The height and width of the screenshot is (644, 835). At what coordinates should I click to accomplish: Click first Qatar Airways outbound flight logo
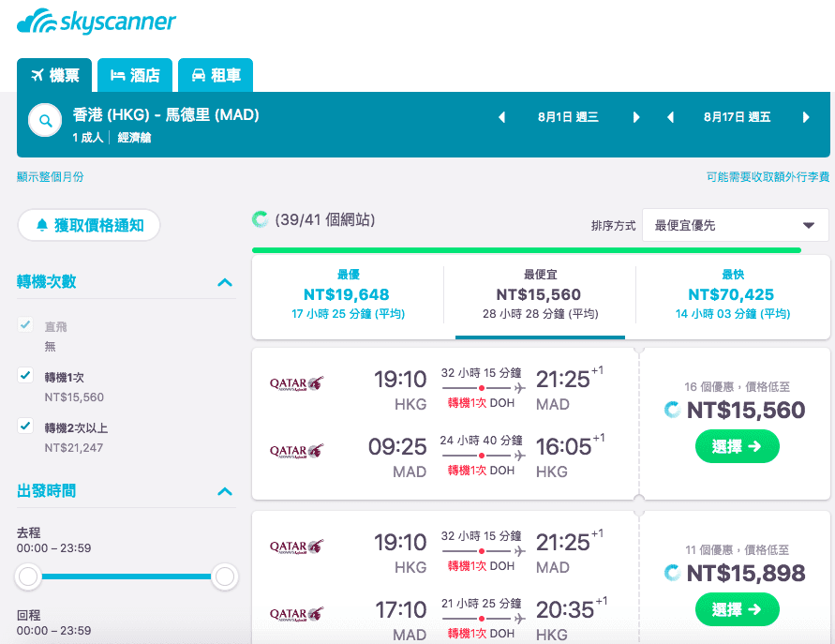297,383
